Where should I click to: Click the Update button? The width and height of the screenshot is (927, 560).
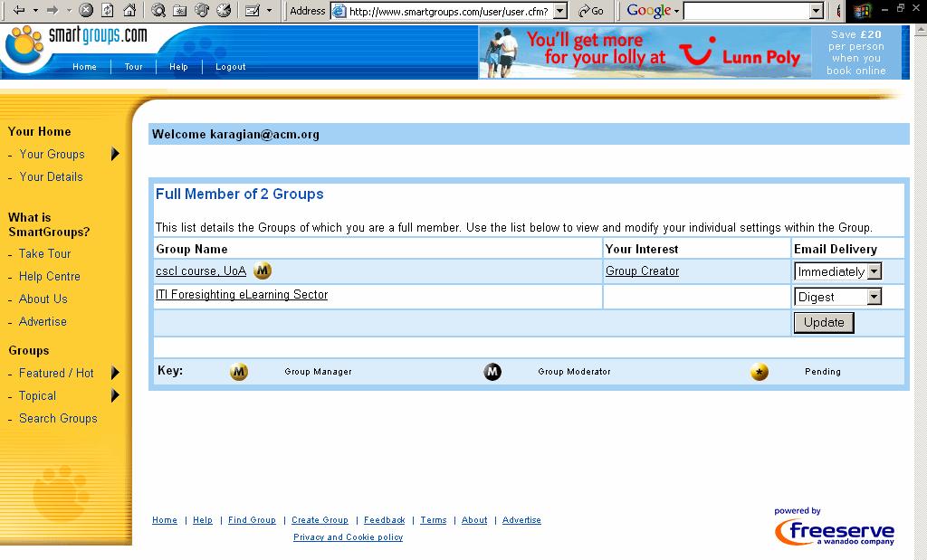pyautogui.click(x=824, y=323)
